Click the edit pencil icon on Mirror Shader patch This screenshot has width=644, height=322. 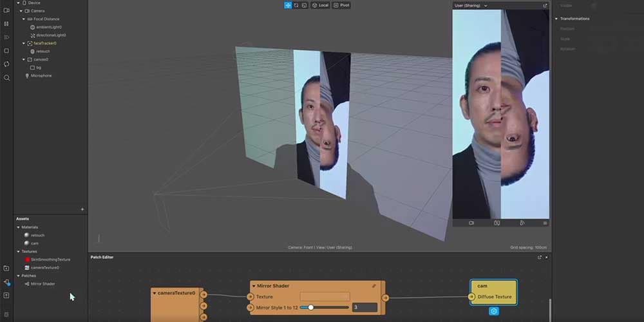374,286
